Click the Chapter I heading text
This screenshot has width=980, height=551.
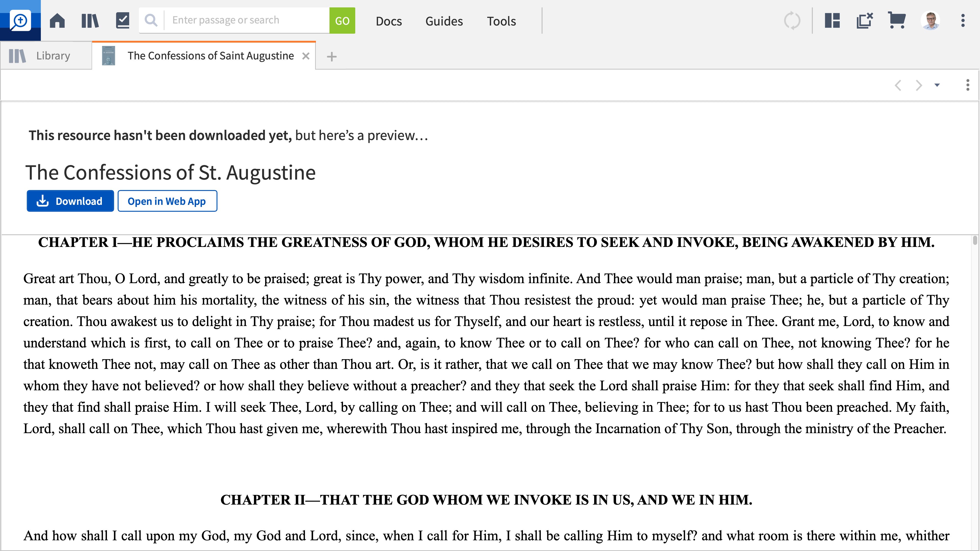click(486, 242)
